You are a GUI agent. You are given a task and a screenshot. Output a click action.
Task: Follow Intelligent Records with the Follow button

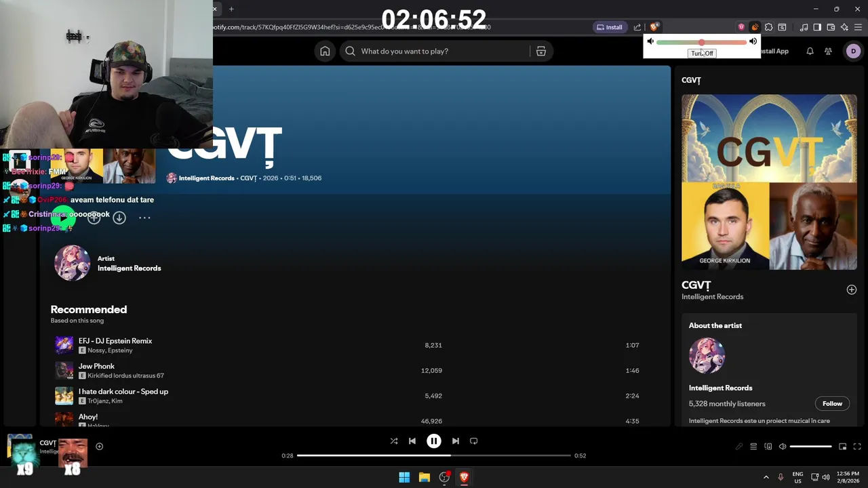click(832, 403)
